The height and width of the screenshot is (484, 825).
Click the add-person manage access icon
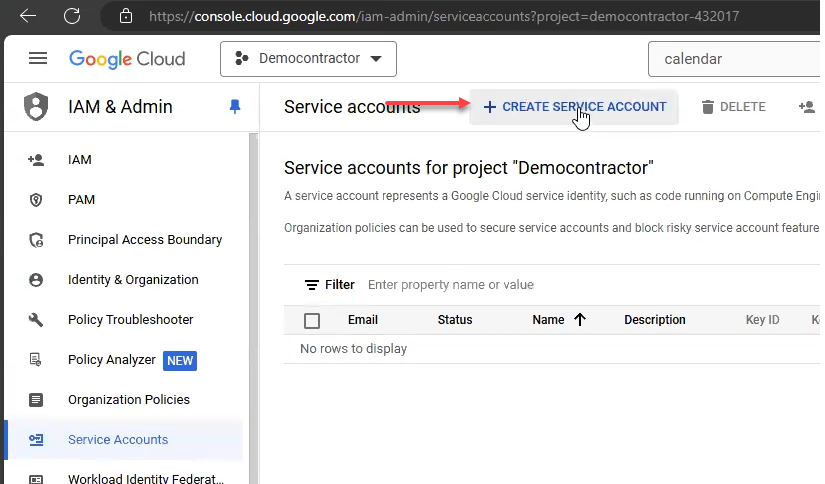pos(807,107)
